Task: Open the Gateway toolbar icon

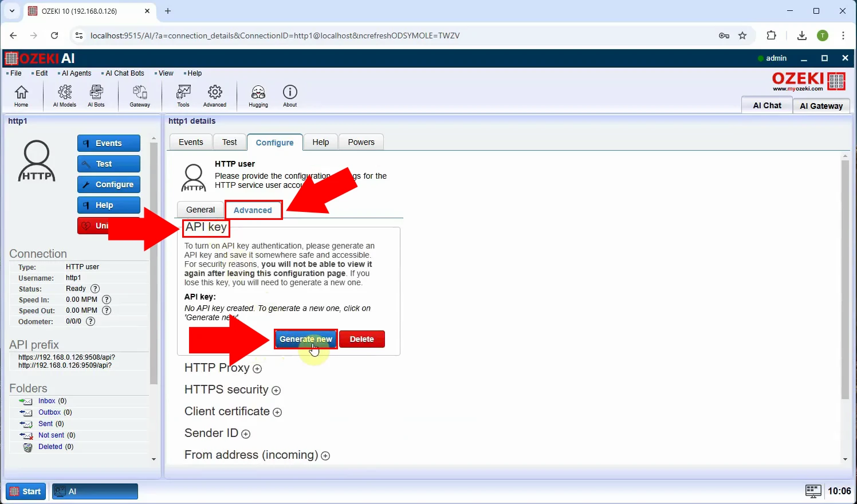Action: click(140, 96)
